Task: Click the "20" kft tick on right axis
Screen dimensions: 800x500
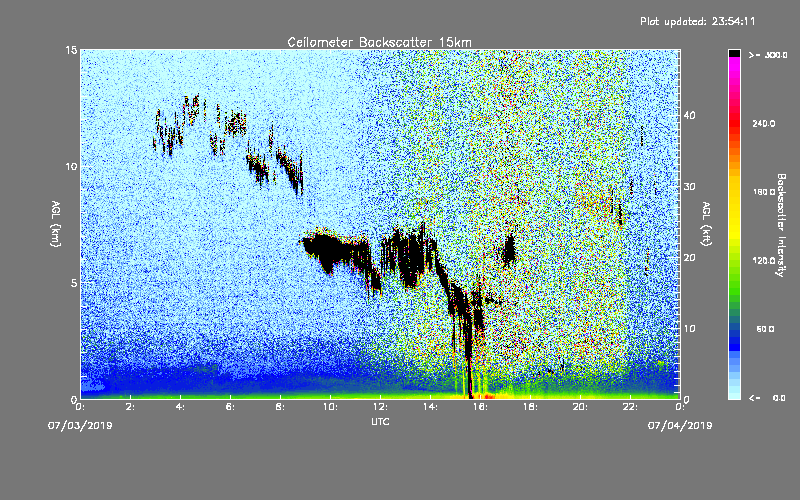Action: tap(689, 258)
